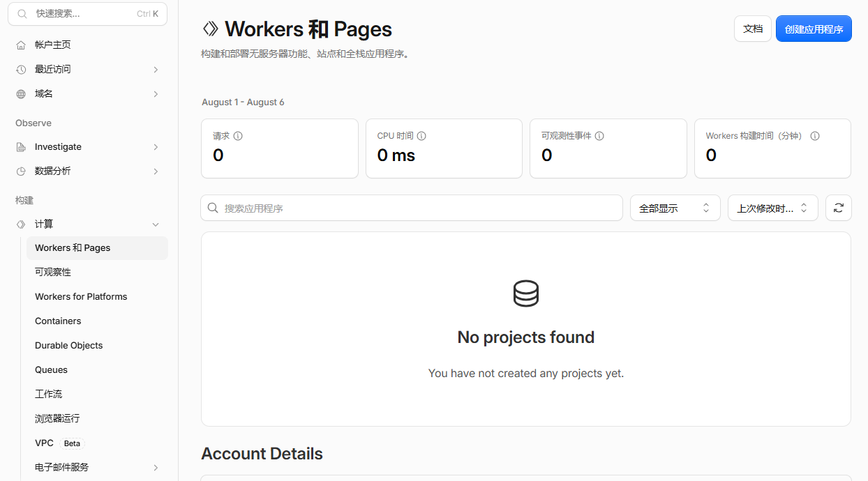Image resolution: width=868 pixels, height=481 pixels.
Task: Expand the 电子邮件服务 chevron
Action: (x=156, y=468)
